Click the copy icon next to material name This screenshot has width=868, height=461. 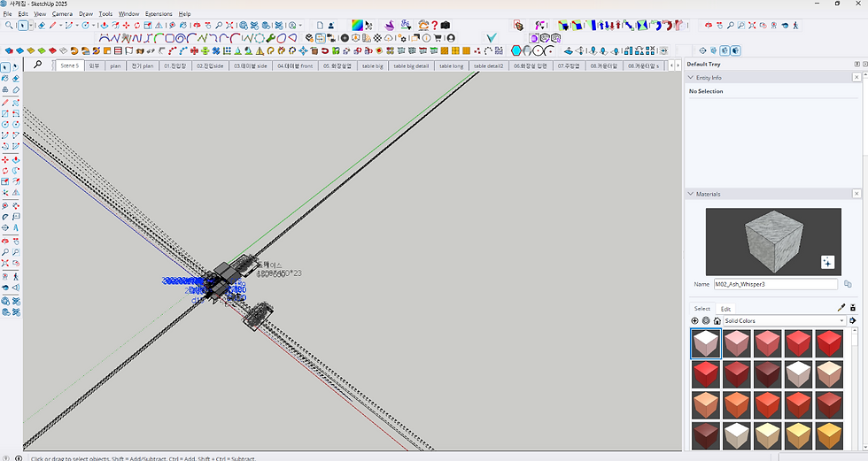tap(848, 284)
